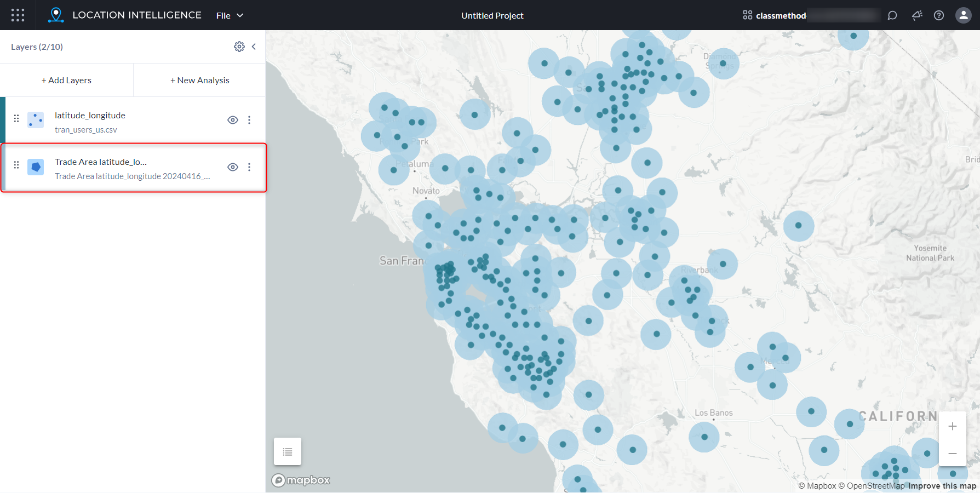Hide the latitude_longitude layer

click(232, 119)
